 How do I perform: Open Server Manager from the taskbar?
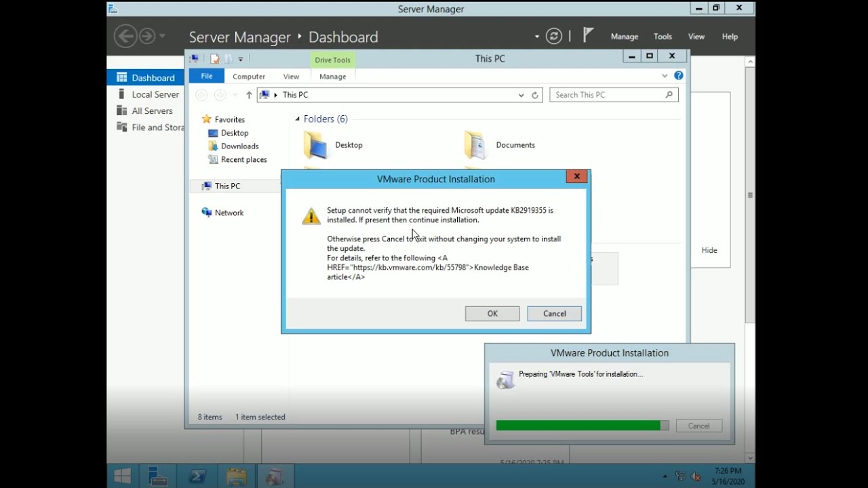158,476
